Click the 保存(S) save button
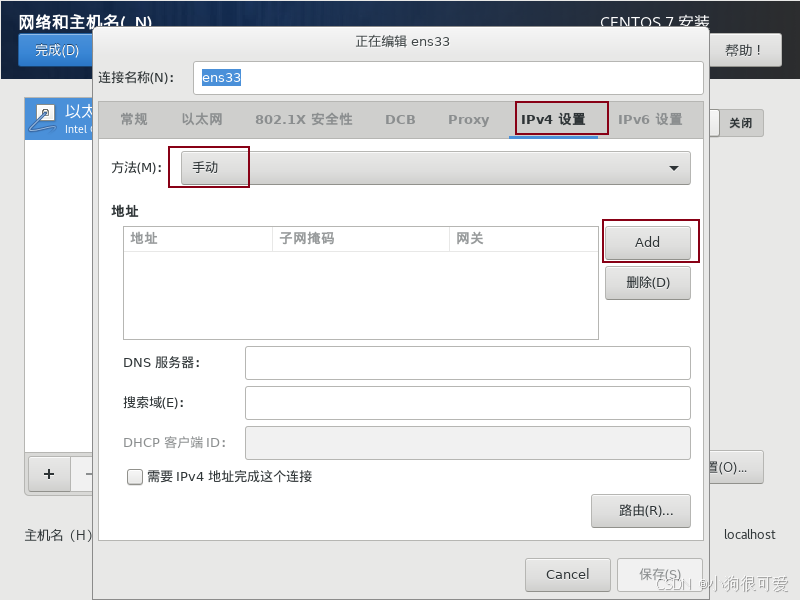800x600 pixels. pyautogui.click(x=660, y=574)
